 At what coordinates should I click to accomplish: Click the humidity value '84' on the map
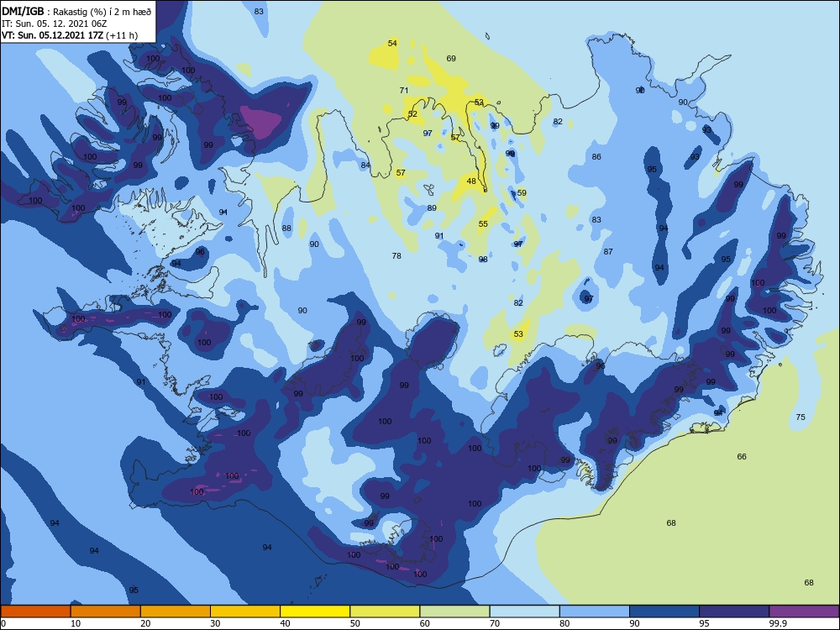(365, 165)
